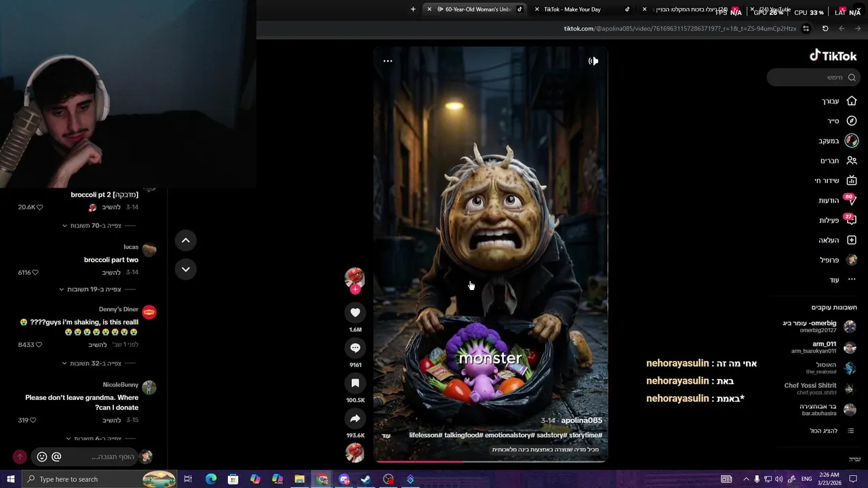Like the TikTok video with the heart icon
Image resolution: width=868 pixels, height=488 pixels.
(355, 312)
